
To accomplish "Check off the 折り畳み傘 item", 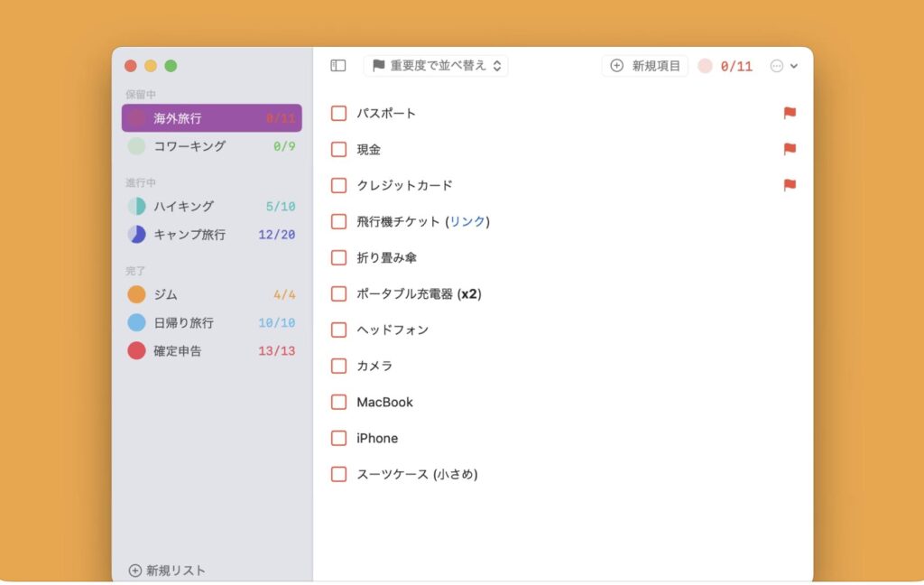I will [x=338, y=257].
